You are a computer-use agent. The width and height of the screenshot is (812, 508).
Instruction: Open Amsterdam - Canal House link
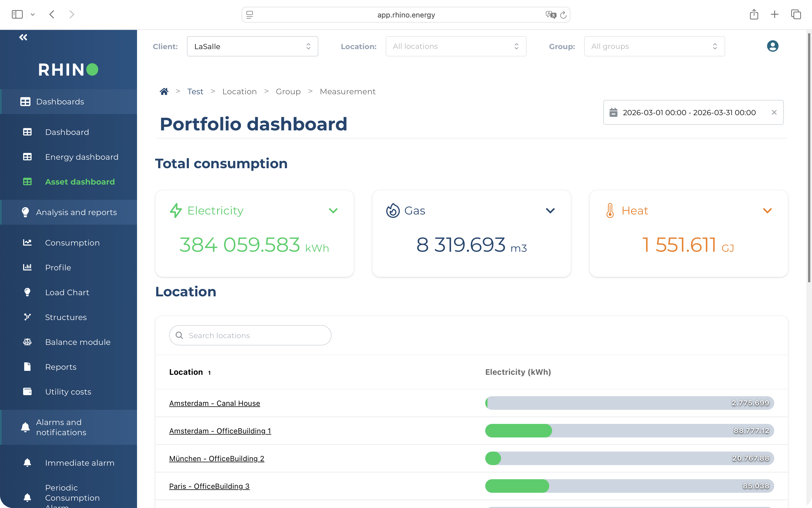214,403
